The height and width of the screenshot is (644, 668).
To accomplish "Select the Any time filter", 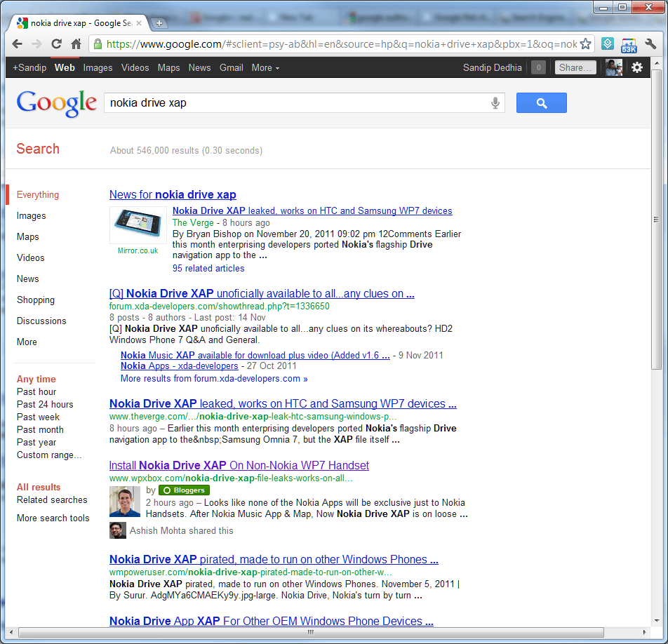I will pyautogui.click(x=36, y=379).
